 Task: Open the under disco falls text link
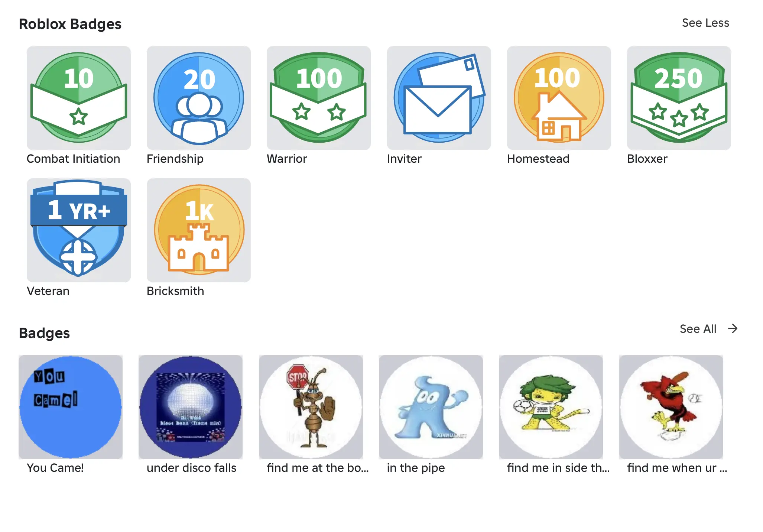[191, 468]
